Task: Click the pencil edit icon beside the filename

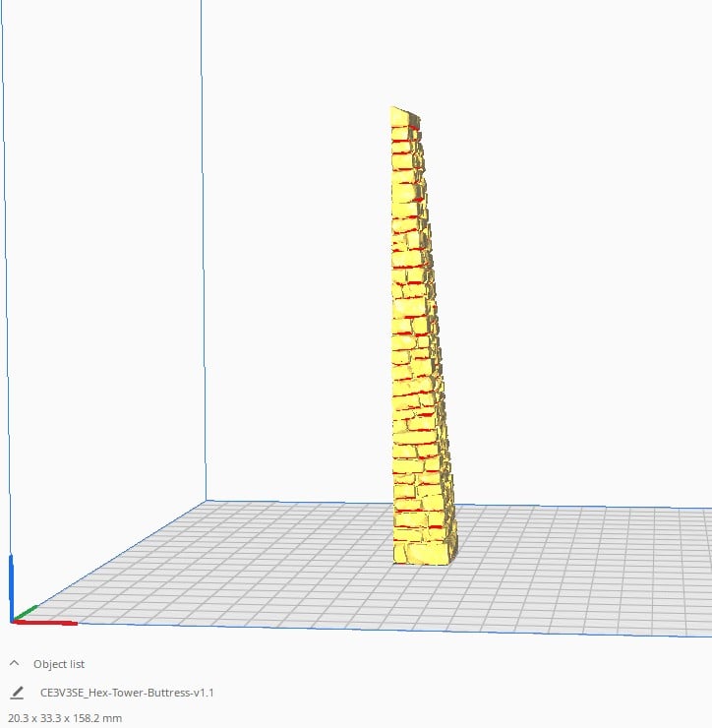Action: pos(17,693)
